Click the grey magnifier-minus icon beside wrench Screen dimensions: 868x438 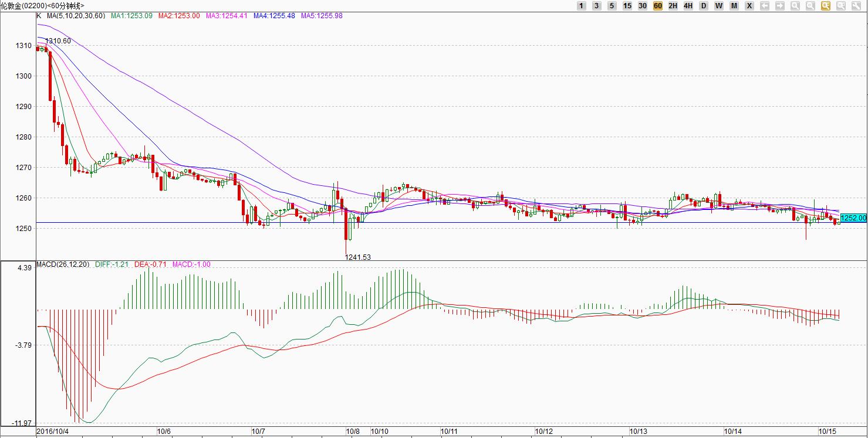pos(840,5)
